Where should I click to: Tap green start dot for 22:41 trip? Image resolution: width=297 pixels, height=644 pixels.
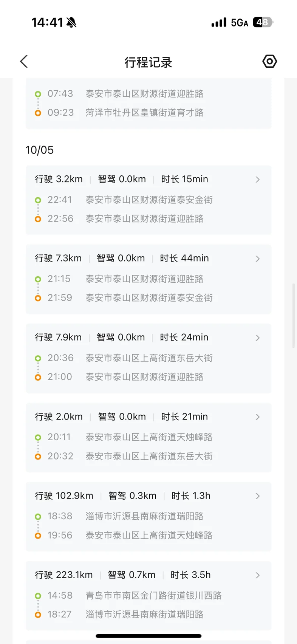click(38, 200)
